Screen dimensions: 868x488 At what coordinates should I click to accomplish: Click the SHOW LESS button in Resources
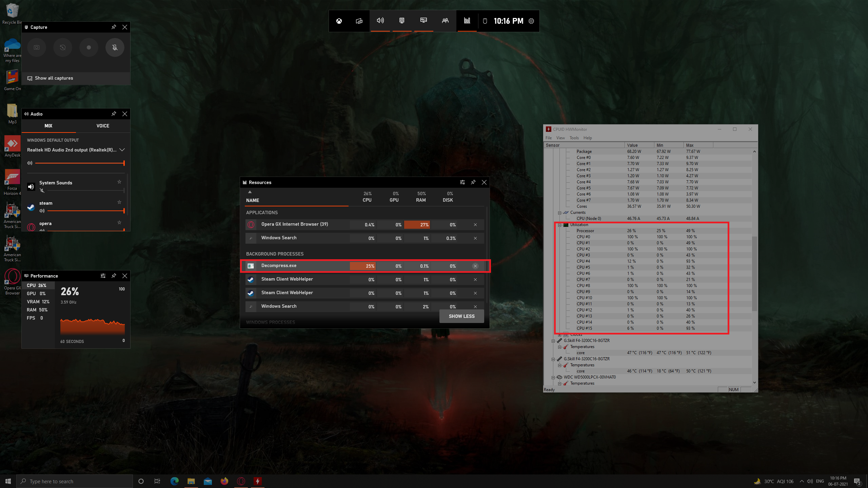point(462,316)
